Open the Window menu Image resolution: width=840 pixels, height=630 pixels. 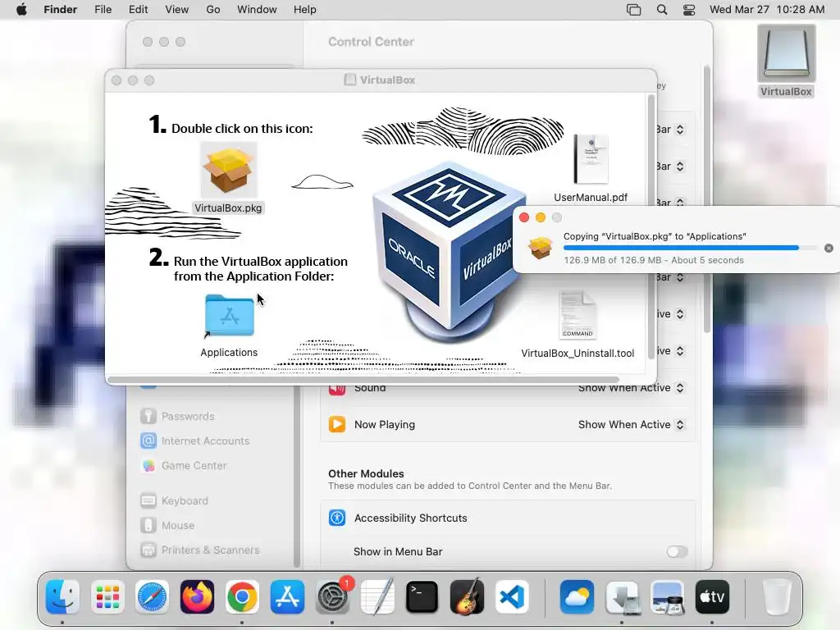pyautogui.click(x=257, y=10)
